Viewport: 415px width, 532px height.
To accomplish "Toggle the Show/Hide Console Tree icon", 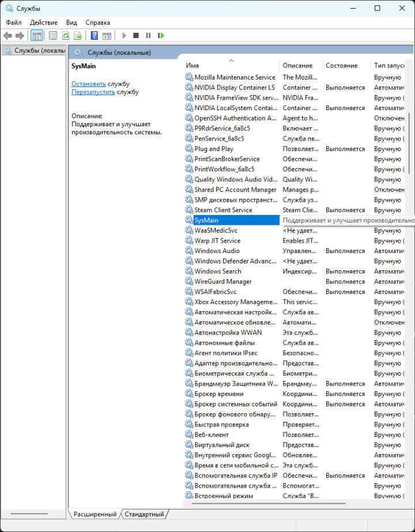I will point(37,36).
